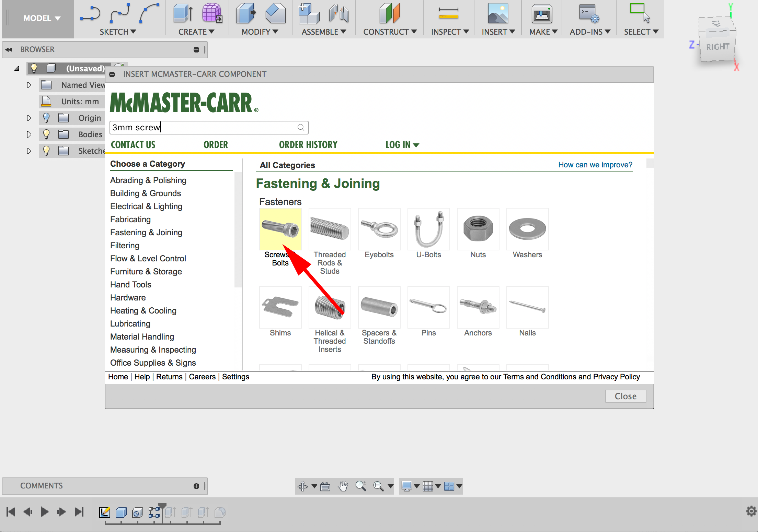Image resolution: width=758 pixels, height=532 pixels.
Task: Open the Washers thumbnail
Action: pos(527,229)
